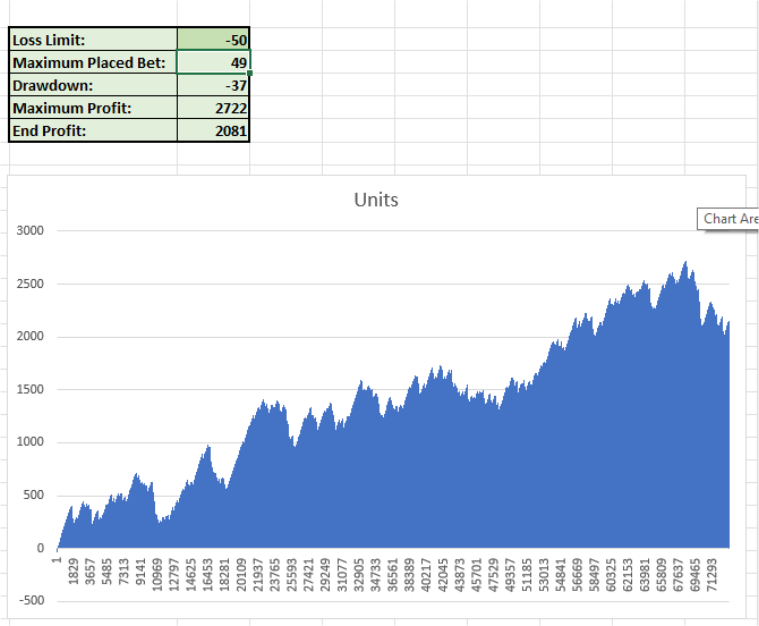The image size is (759, 626).
Task: Click the Drawdown label cell
Action: (92, 86)
